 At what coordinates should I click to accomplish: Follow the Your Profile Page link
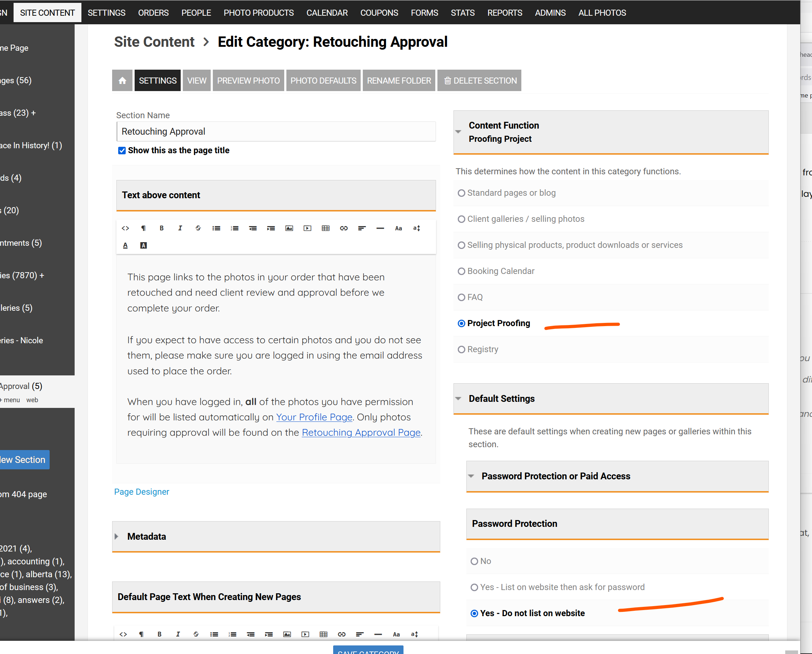pos(314,417)
